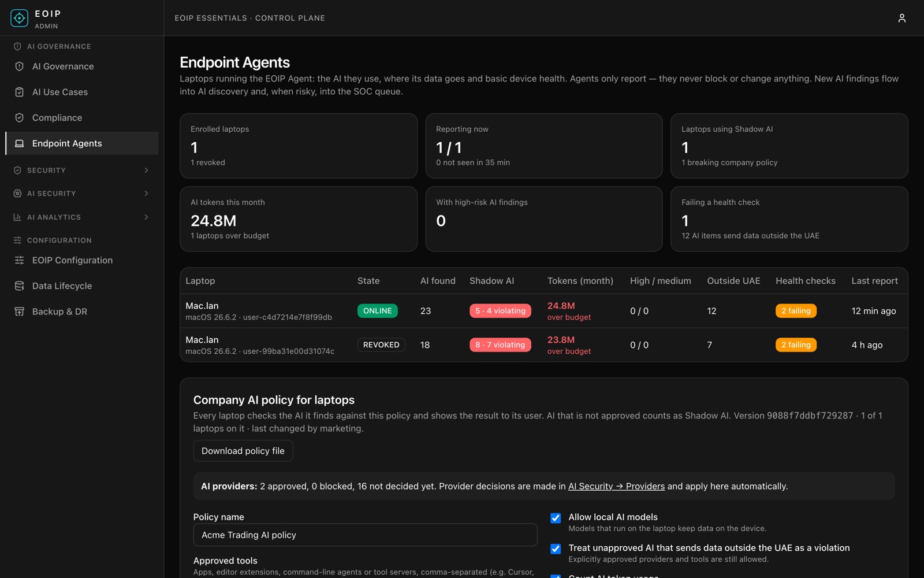Click the Configuration section header icon
The width and height of the screenshot is (924, 578).
(17, 240)
